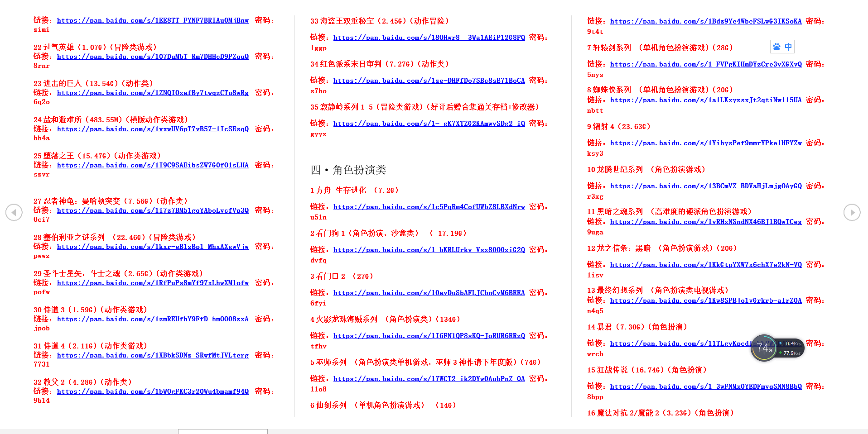Open the pan.baidu link for 7 轩辕剑系列
This screenshot has width=868, height=434.
point(706,64)
